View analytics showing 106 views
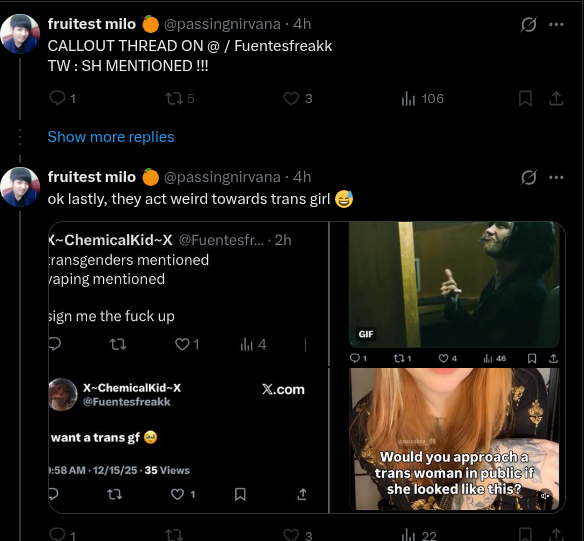This screenshot has width=584, height=541. [x=422, y=99]
